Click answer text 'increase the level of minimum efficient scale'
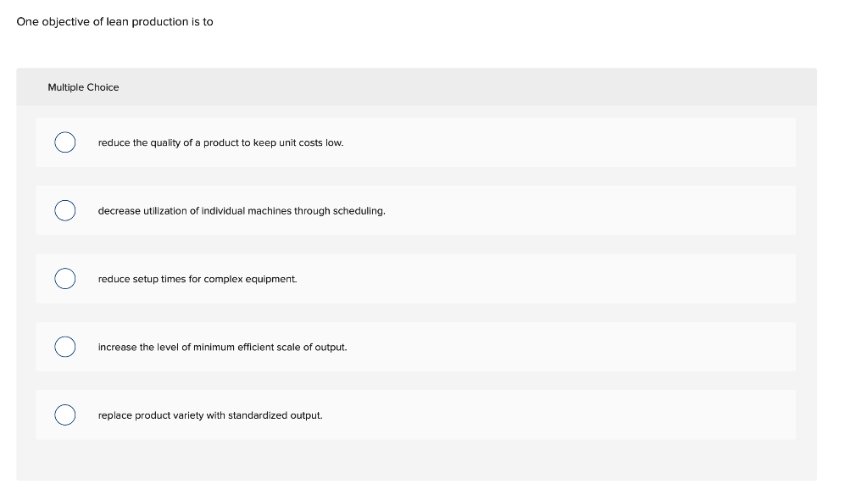 [199, 347]
